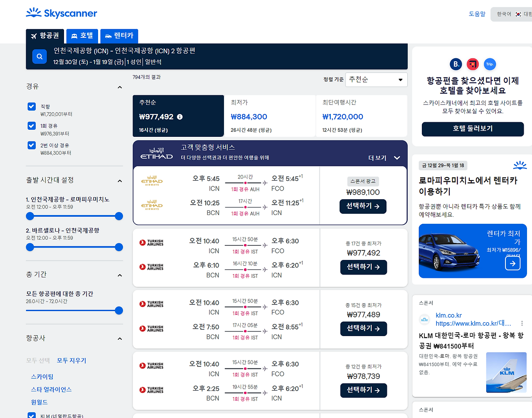Screen dimensions: 532x418
Task: Click the search magnifier icon button
Action: pyautogui.click(x=39, y=56)
